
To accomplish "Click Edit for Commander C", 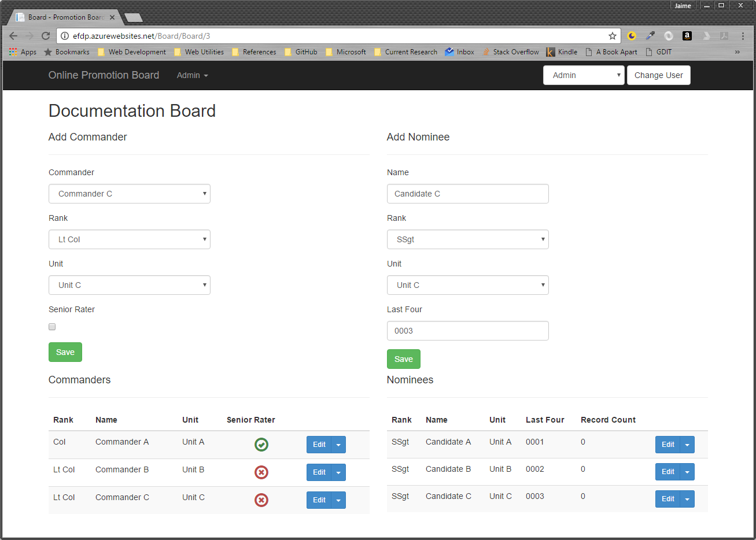I will (319, 500).
